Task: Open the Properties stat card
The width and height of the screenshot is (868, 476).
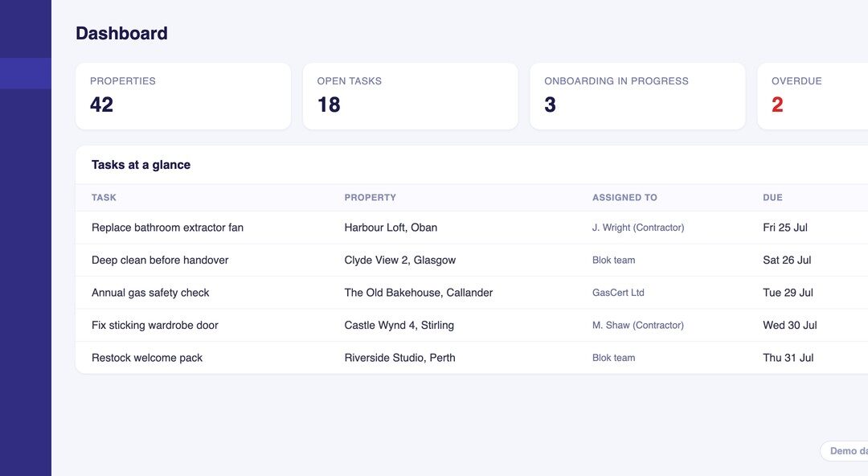Action: coord(183,96)
